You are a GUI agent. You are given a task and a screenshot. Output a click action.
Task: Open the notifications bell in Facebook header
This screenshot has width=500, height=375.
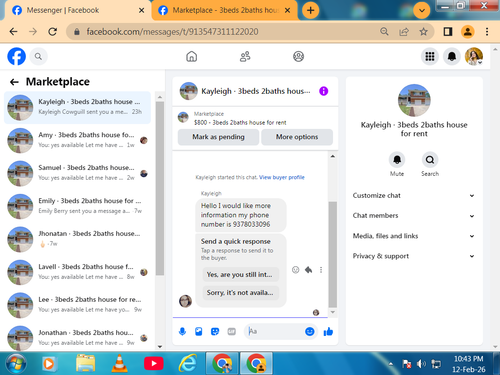tap(452, 56)
